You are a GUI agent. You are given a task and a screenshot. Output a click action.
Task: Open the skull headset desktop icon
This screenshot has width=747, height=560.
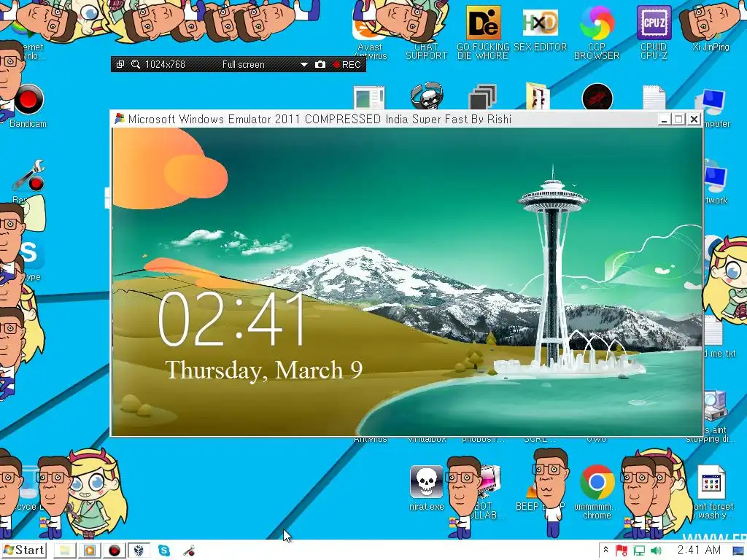(x=427, y=96)
